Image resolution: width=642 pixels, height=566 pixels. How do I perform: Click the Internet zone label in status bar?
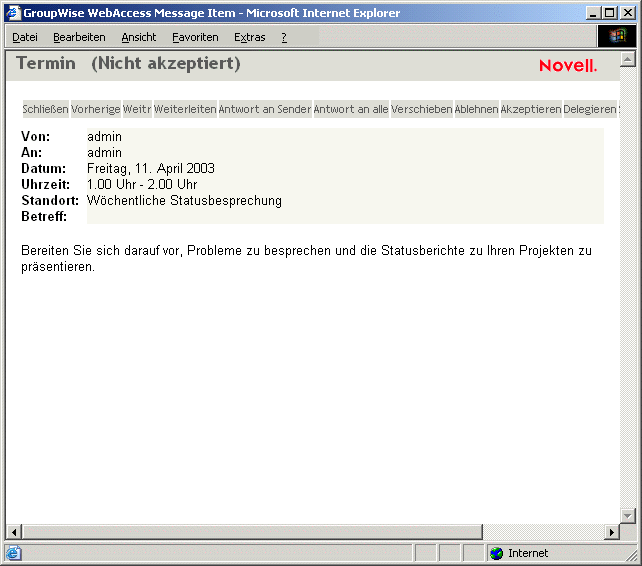pos(528,553)
